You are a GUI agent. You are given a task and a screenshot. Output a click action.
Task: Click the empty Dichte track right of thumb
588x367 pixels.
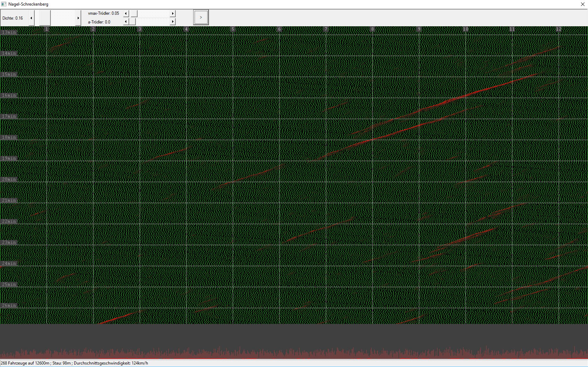63,18
